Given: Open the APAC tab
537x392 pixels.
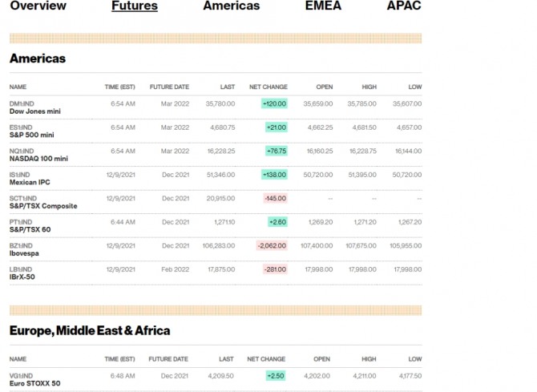Looking at the screenshot, I should (x=404, y=6).
